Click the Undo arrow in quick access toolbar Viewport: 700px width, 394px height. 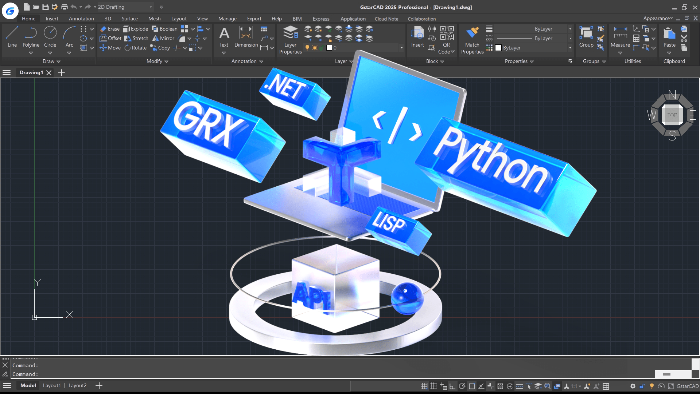[74, 7]
